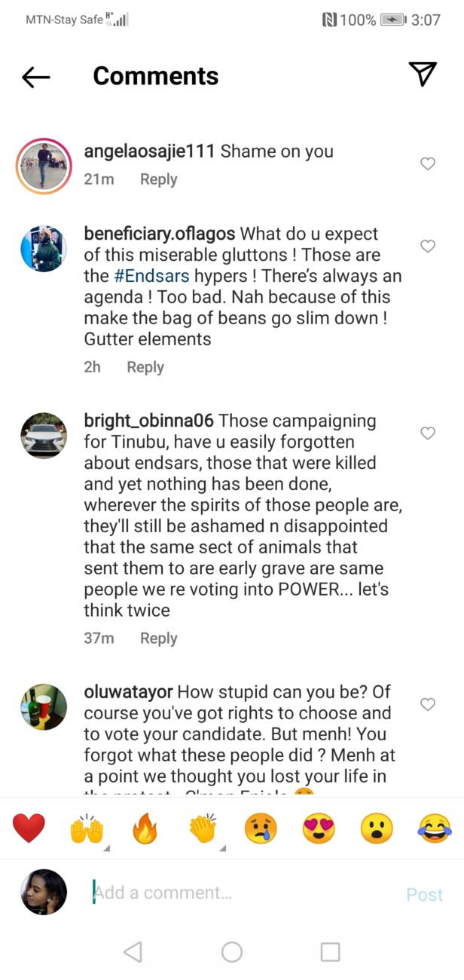Like oluwatayor's comment
The image size is (464, 980).
428,705
